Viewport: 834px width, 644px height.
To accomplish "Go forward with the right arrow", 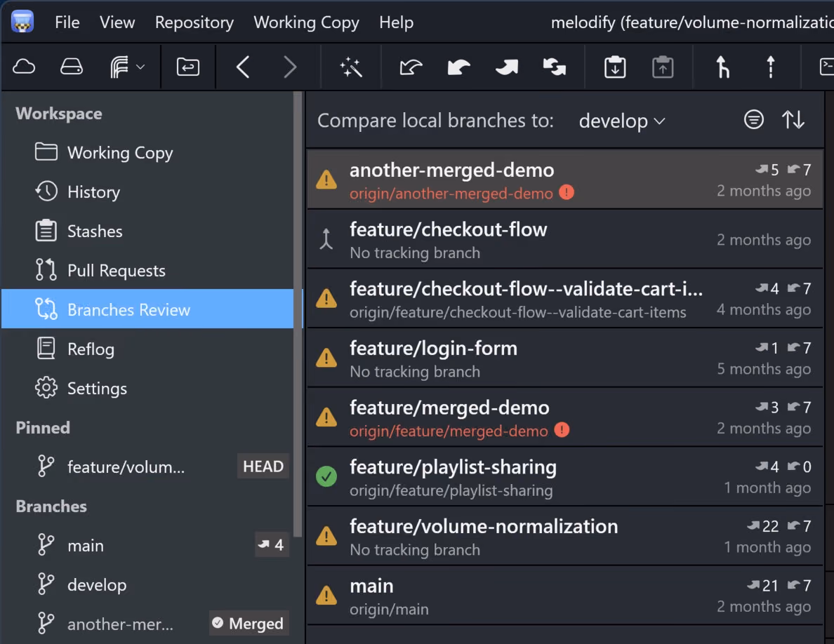I will click(x=290, y=67).
